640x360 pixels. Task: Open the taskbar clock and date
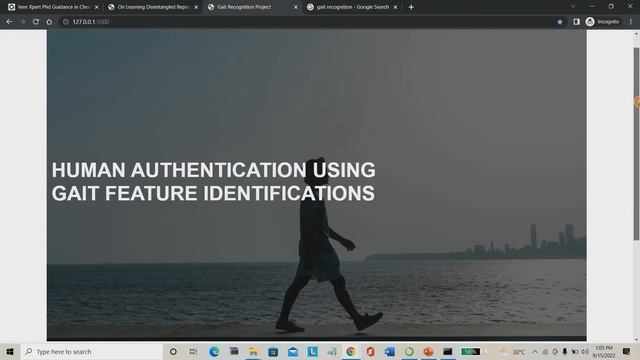[604, 351]
